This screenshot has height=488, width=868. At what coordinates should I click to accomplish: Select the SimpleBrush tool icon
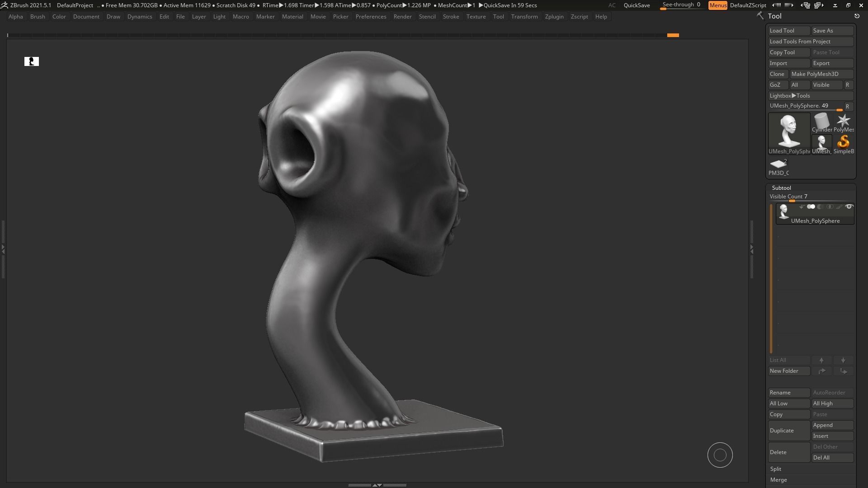844,144
